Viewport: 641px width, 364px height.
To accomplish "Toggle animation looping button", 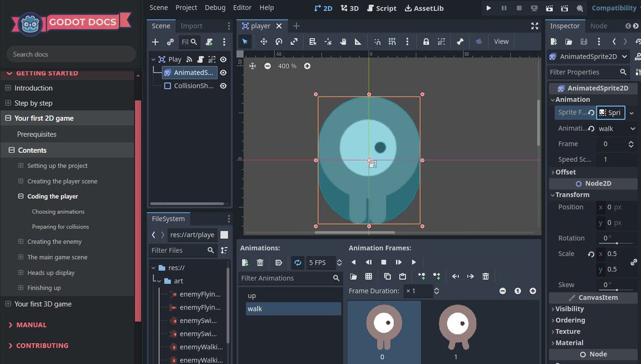I will (298, 263).
